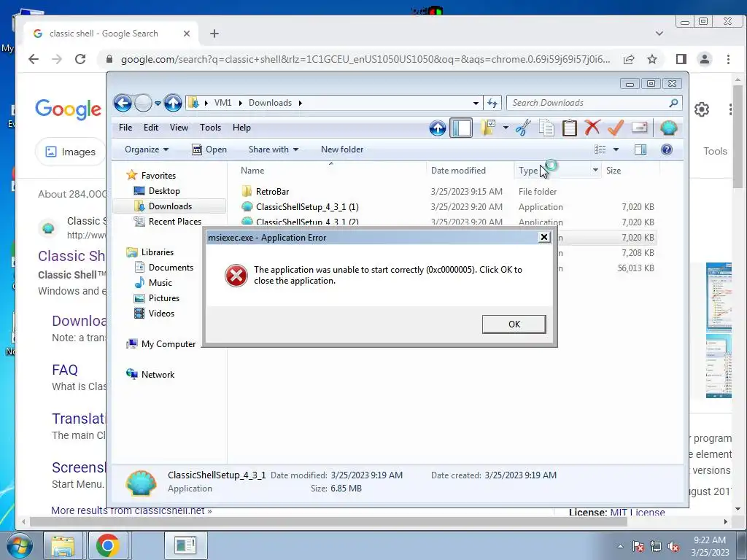Open the View menu in Explorer
Image resolution: width=747 pixels, height=560 pixels.
pos(179,128)
